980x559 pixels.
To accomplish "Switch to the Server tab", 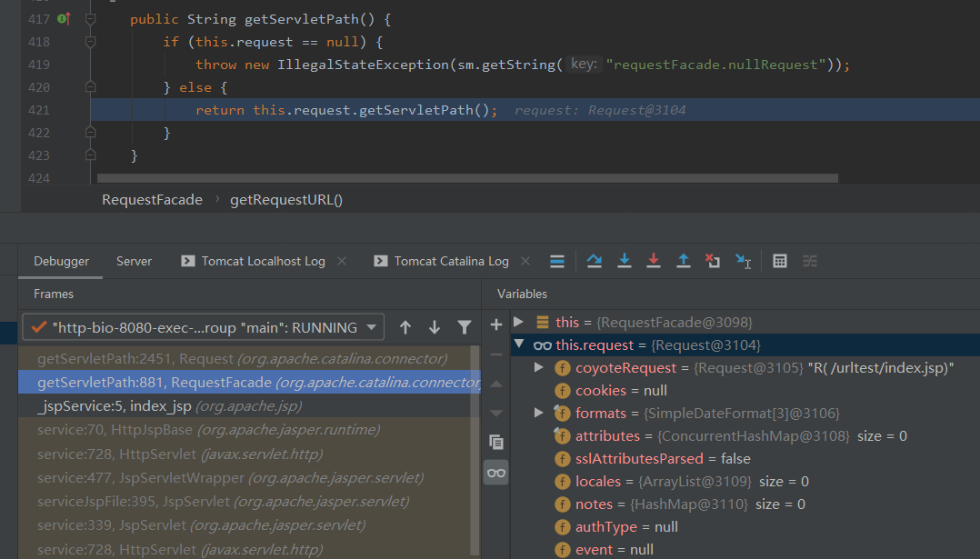I will [x=134, y=261].
